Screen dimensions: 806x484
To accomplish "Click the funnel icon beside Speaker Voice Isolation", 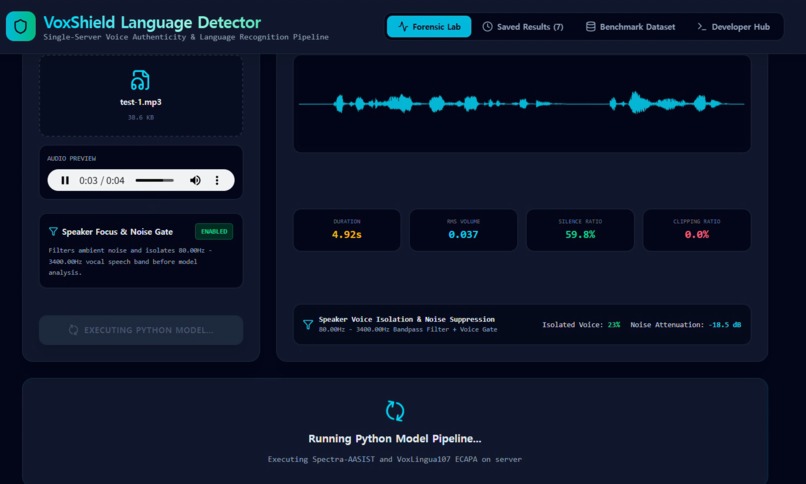I will pos(308,325).
